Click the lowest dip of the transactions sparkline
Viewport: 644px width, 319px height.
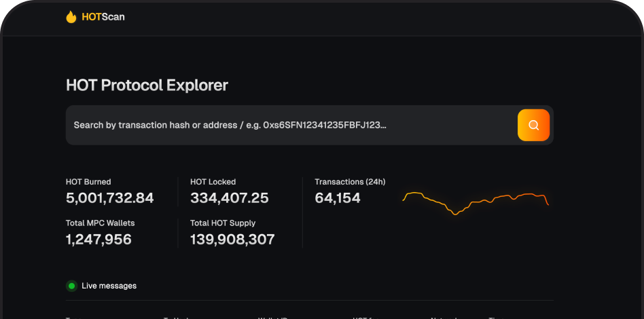(455, 214)
